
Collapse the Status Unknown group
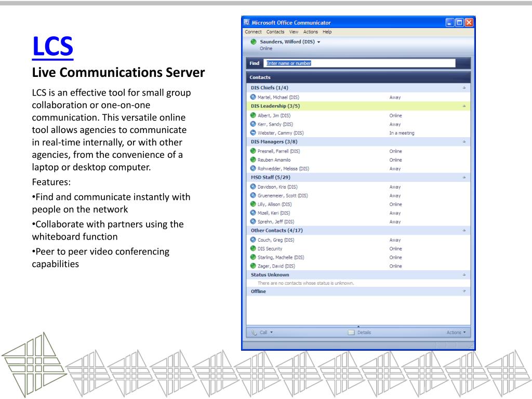(x=464, y=275)
